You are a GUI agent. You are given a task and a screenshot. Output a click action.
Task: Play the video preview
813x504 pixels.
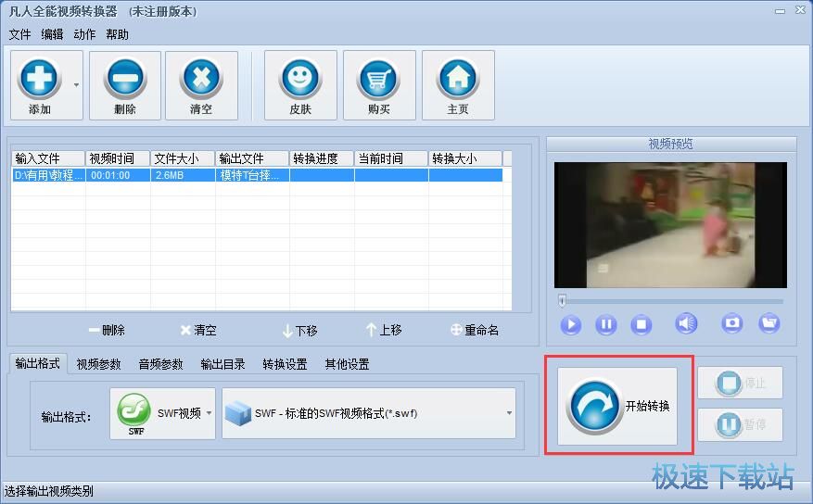tap(571, 324)
